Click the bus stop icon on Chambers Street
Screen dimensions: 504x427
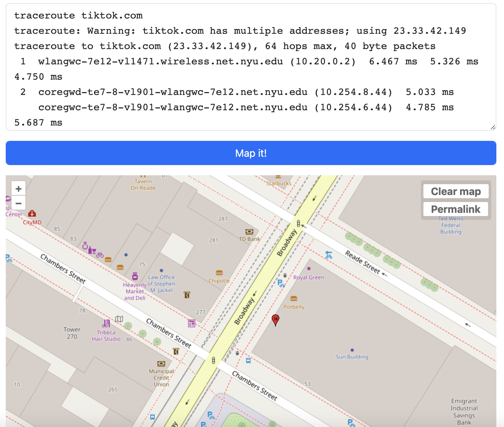(248, 361)
